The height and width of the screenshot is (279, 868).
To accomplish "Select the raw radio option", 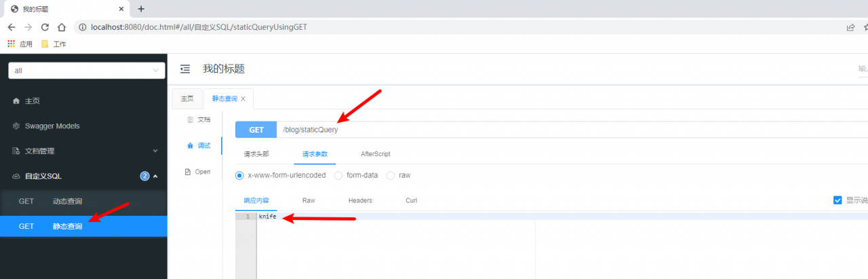I will [x=391, y=175].
